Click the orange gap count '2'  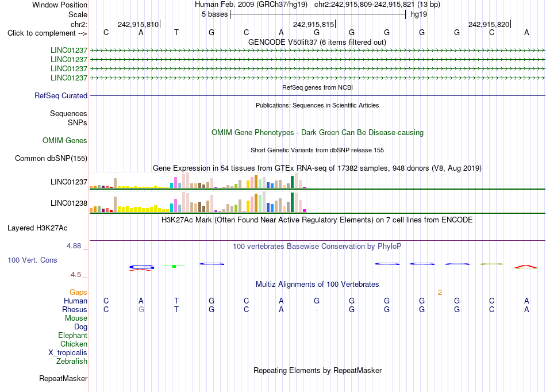[440, 293]
